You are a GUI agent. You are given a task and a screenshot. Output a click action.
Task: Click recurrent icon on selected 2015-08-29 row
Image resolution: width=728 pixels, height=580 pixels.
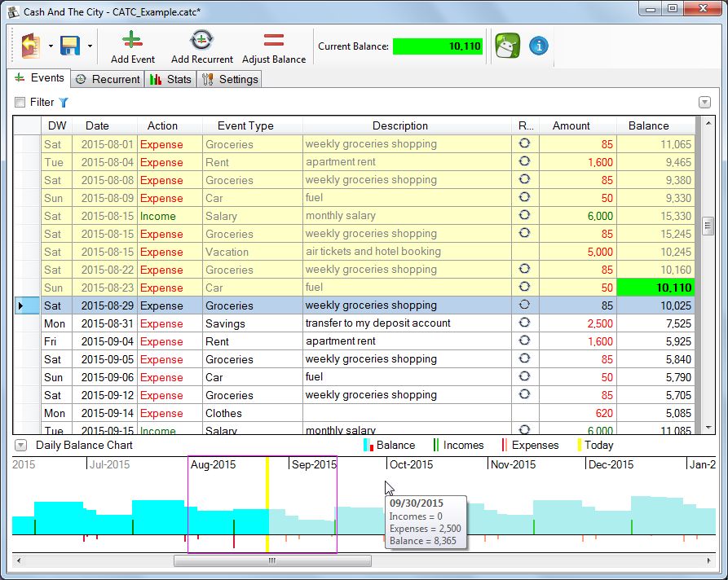[524, 305]
